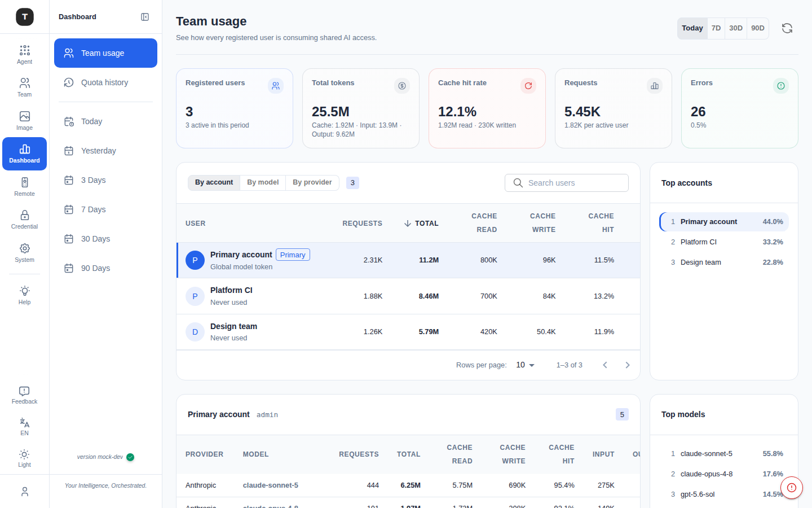
Task: Go to previous page of users
Action: pos(605,365)
